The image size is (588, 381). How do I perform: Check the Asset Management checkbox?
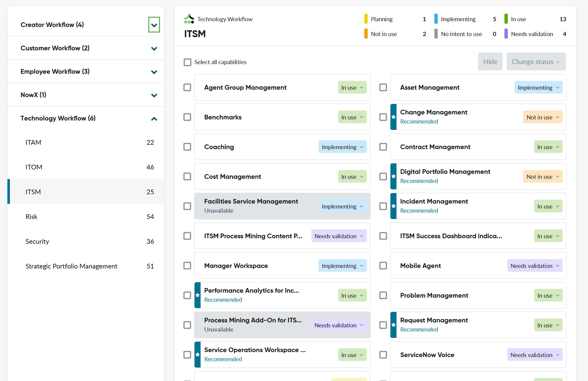(383, 87)
